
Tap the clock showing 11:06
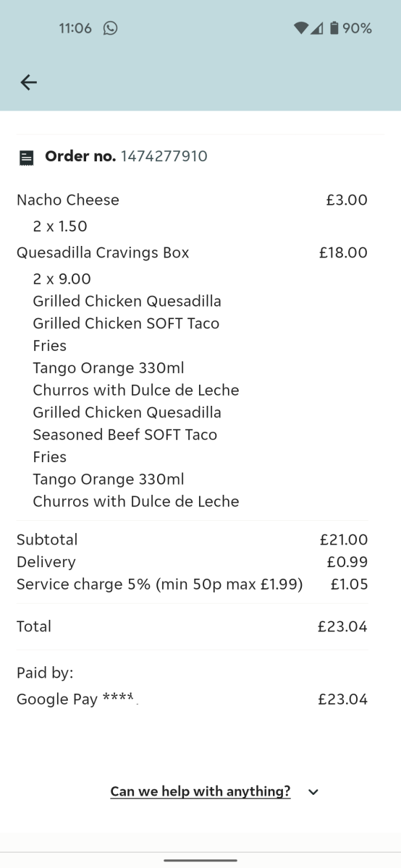pyautogui.click(x=75, y=28)
